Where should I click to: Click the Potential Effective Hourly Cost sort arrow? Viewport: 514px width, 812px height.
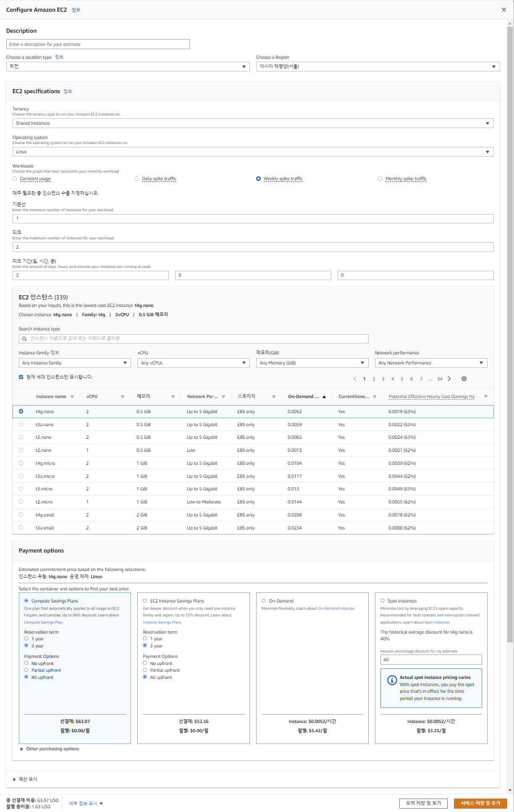[486, 397]
